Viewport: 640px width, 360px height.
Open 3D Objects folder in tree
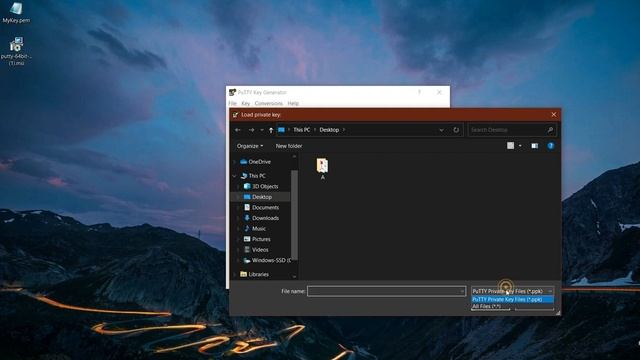click(x=265, y=186)
